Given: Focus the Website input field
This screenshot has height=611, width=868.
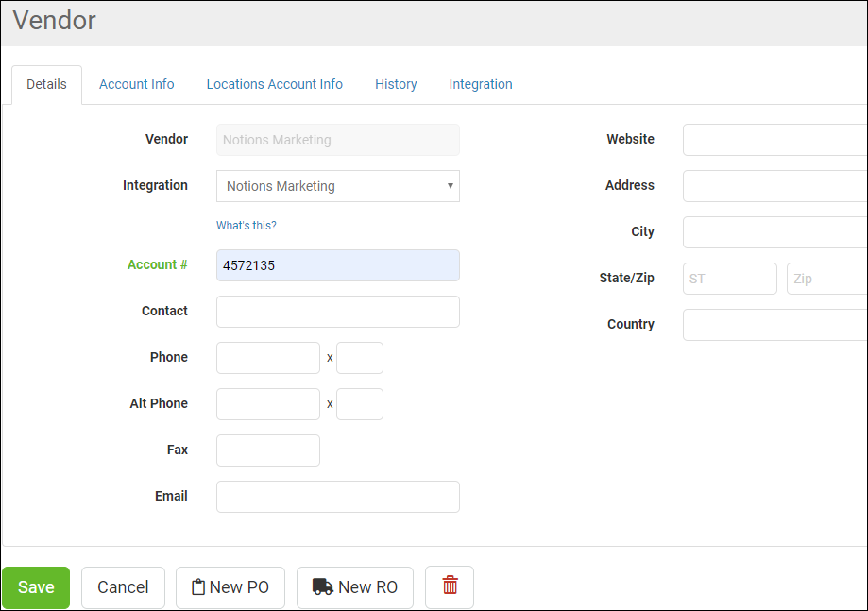Looking at the screenshot, I should 774,140.
